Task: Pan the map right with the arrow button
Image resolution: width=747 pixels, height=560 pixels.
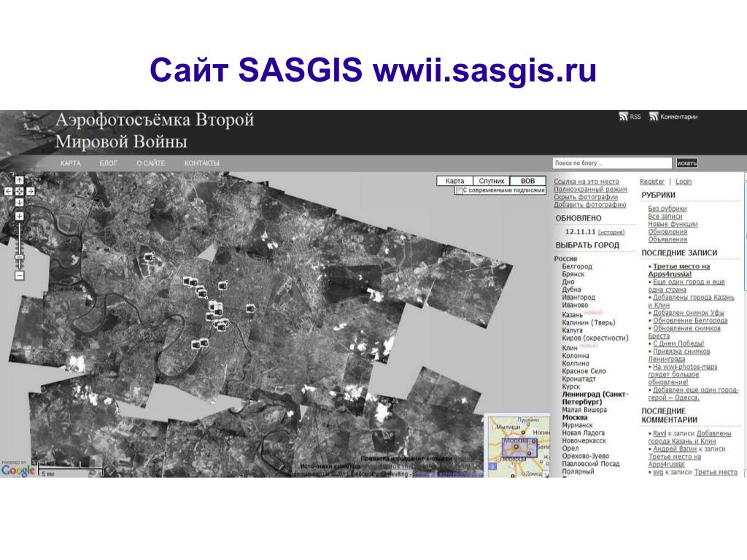Action: [30, 191]
